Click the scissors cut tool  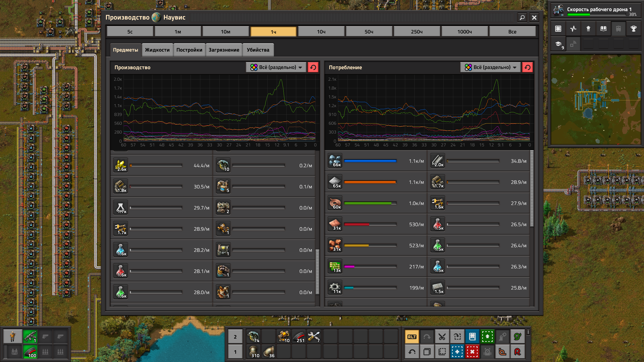(x=442, y=337)
